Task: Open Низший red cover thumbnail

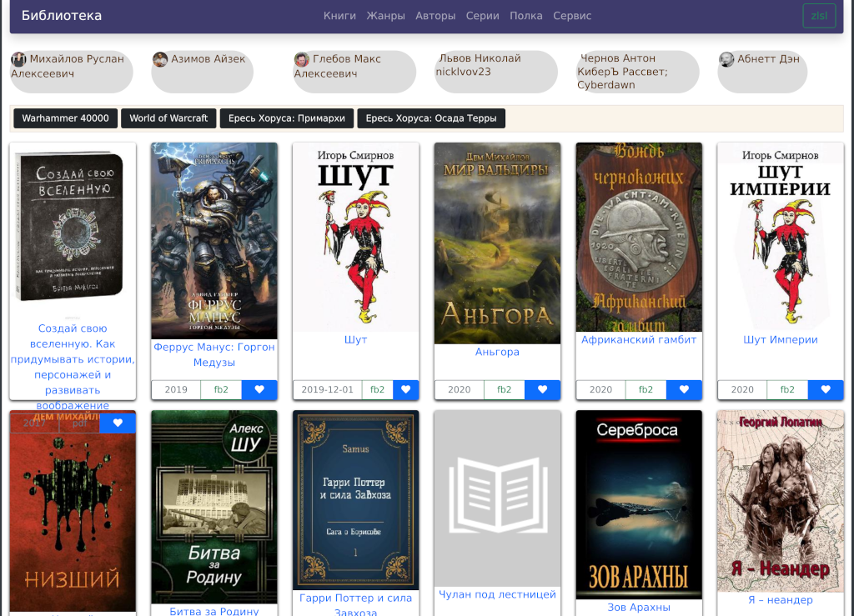Action: point(73,512)
